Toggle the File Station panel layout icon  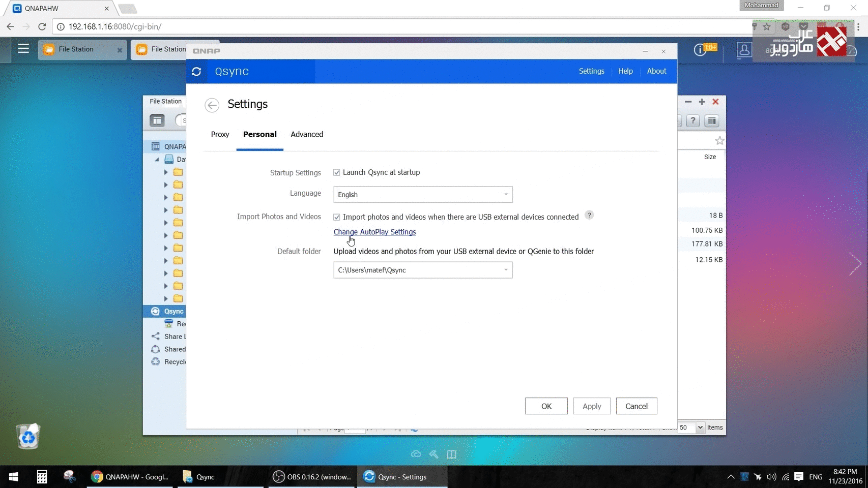(157, 120)
